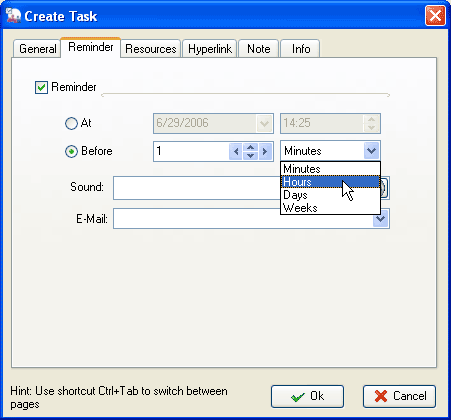This screenshot has height=420, width=451.
Task: Click inside the Sound input field
Action: point(197,188)
